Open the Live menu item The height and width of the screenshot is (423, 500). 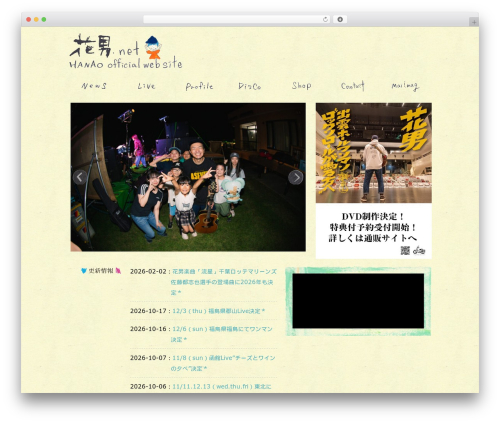(x=147, y=86)
